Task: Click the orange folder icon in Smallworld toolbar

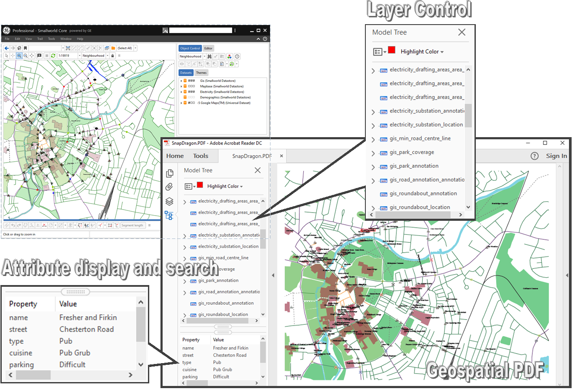Action: click(x=113, y=48)
